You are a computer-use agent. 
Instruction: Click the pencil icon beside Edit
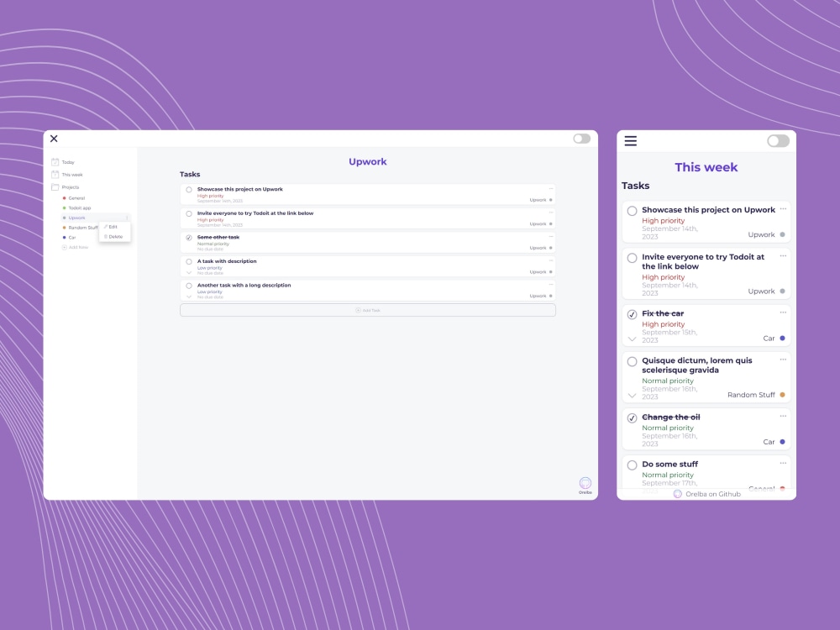click(106, 227)
